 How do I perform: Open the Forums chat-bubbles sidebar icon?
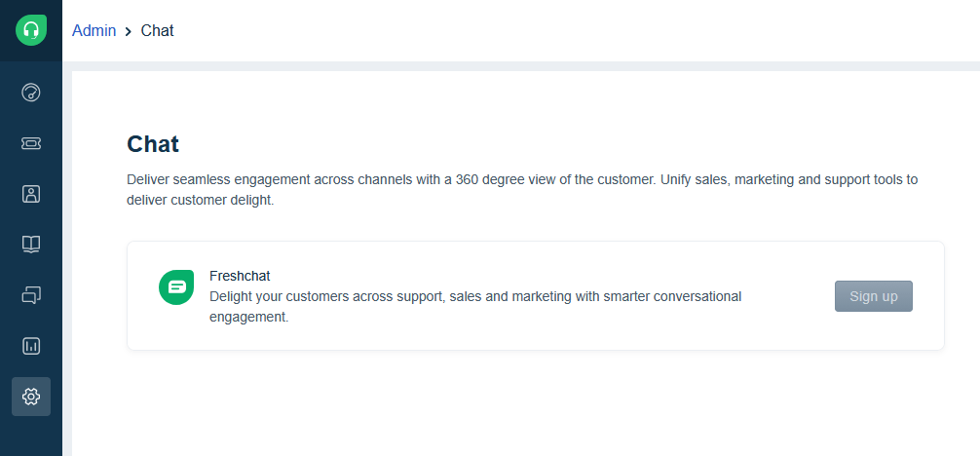(31, 294)
